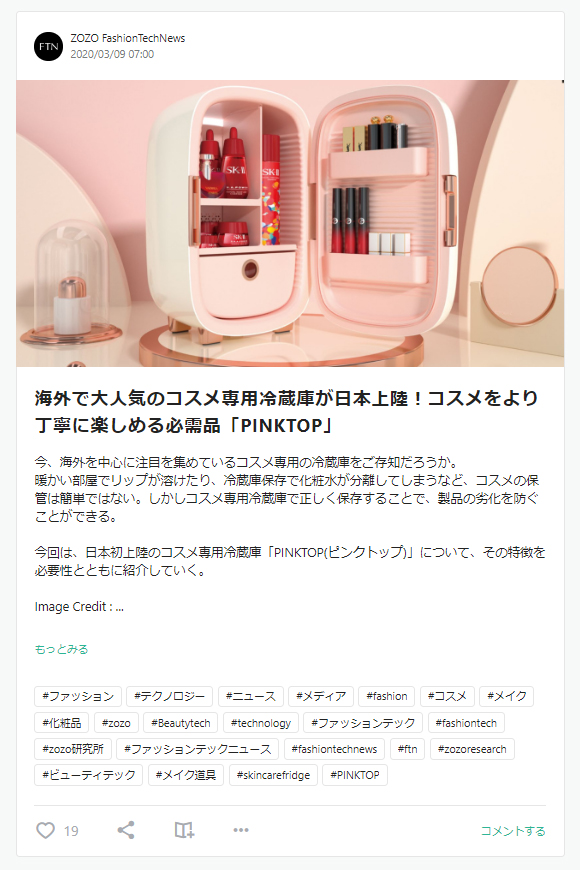Image resolution: width=580 pixels, height=870 pixels.
Task: Open the cosmetic fridge header image
Action: pyautogui.click(x=290, y=224)
